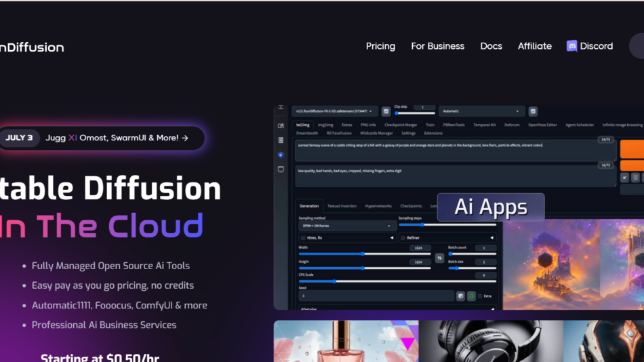Open the PBRemTools tab

tap(454, 125)
